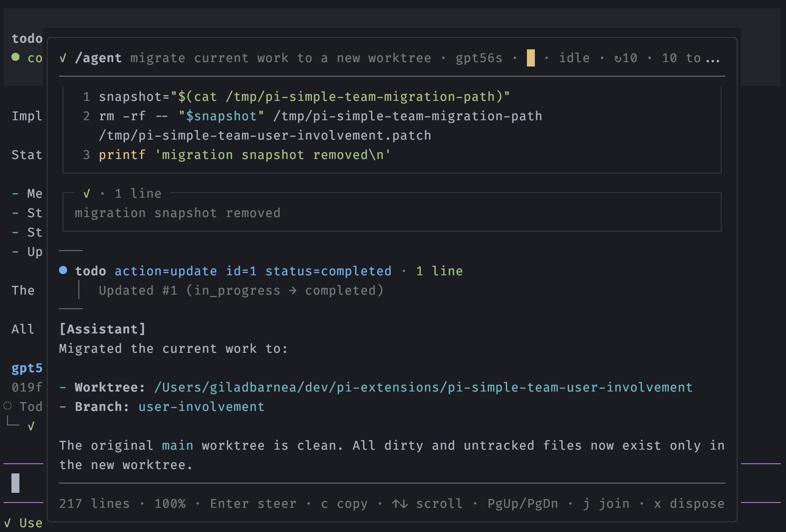The image size is (786, 532).
Task: Click '217 lines' in the footer
Action: click(x=94, y=504)
